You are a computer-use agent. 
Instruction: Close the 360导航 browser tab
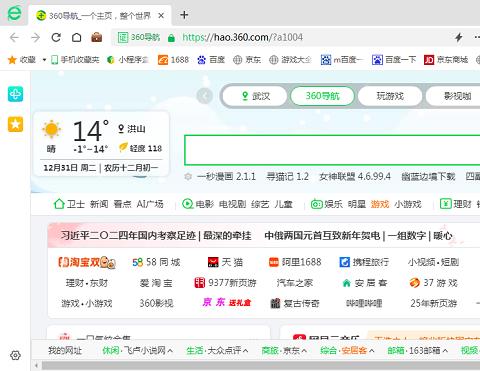(161, 16)
